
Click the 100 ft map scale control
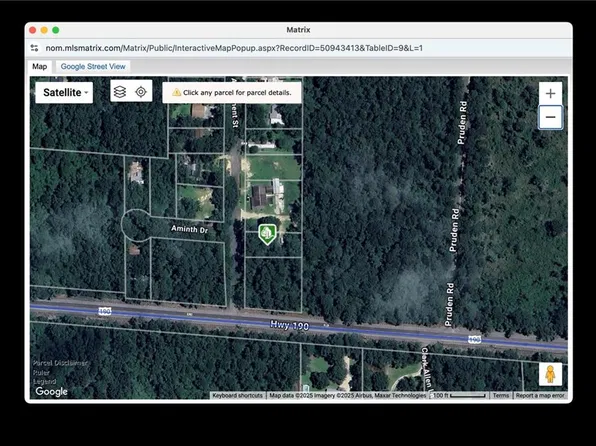460,395
